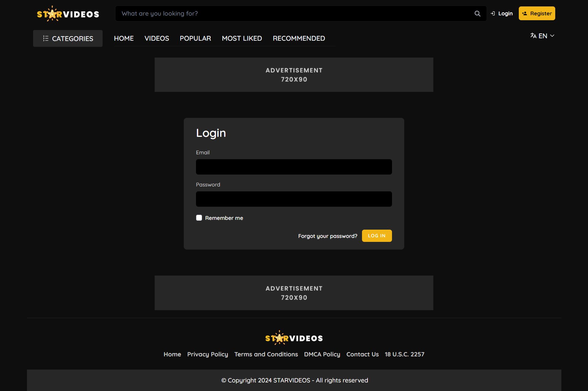Click the translate language icon

pyautogui.click(x=533, y=36)
